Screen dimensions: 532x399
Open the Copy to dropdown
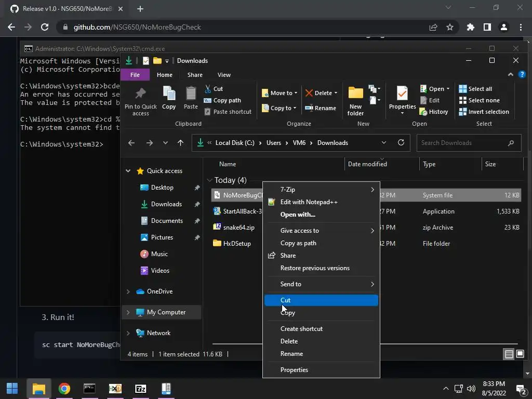[x=279, y=108]
